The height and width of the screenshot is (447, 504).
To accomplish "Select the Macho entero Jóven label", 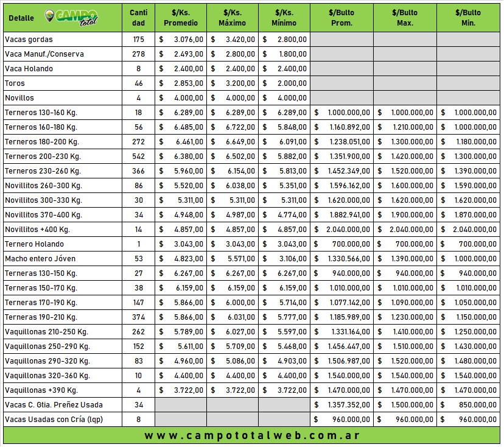I will coord(40,259).
